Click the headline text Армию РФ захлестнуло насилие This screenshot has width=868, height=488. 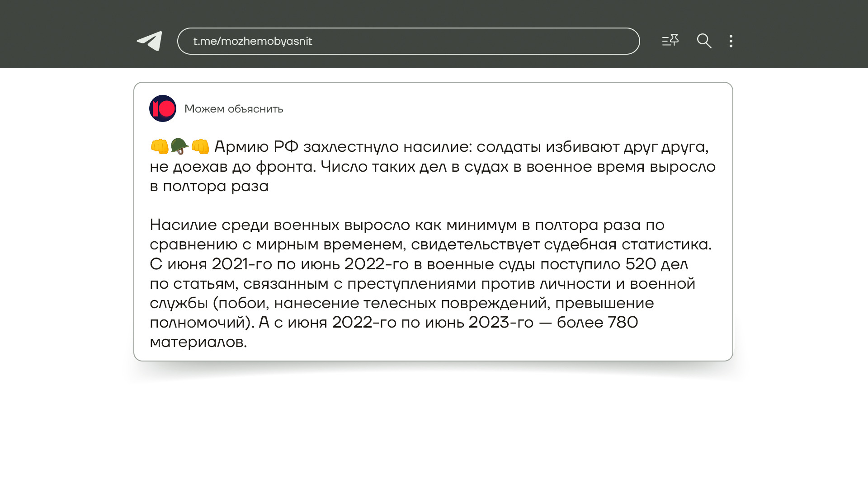tap(343, 147)
